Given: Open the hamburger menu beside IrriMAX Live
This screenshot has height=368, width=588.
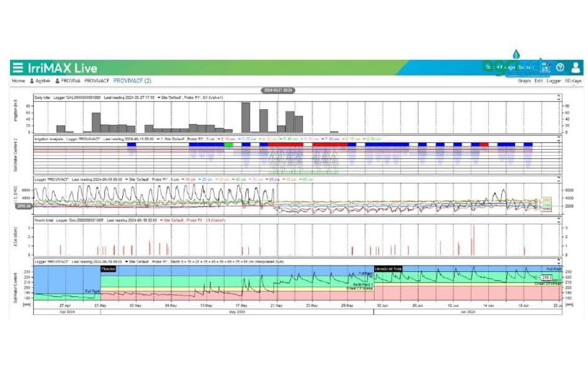Looking at the screenshot, I should [17, 68].
